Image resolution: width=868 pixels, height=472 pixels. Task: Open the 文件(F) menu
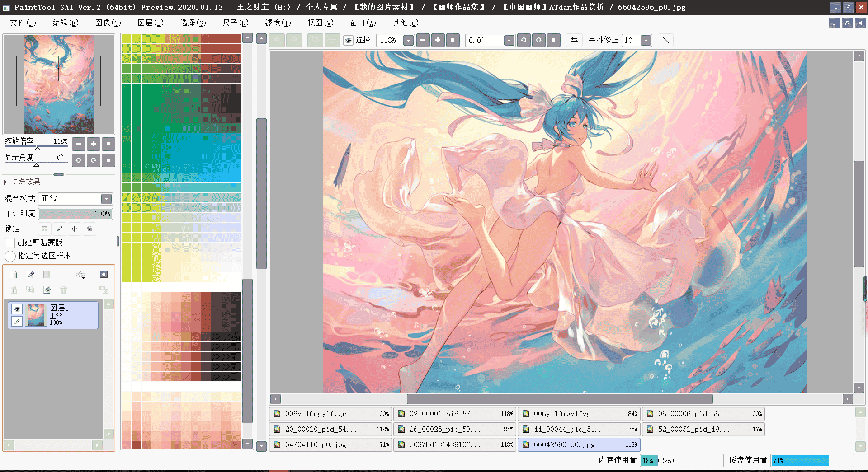[x=23, y=23]
